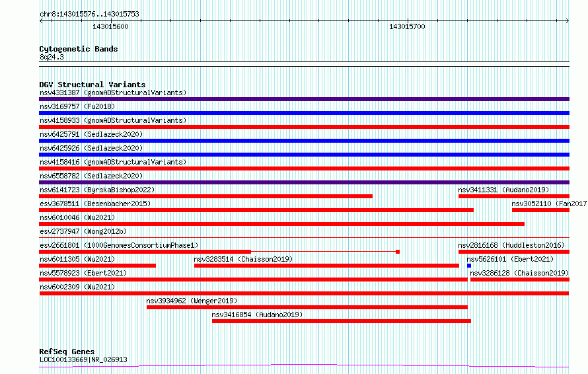
Task: Click the blue nsv3169757 variant bar
Action: 304,113
